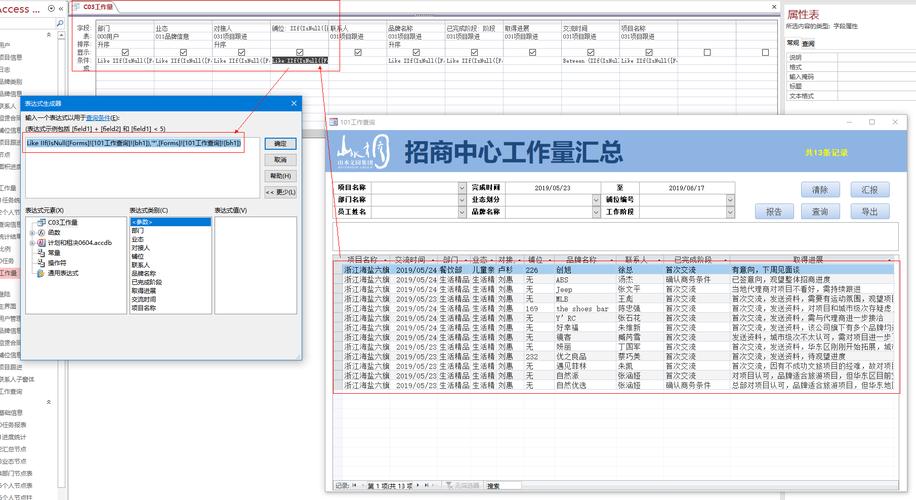This screenshot has height=500, width=916.
Task: Open the 查询条件 link in expression builder
Action: [98, 118]
